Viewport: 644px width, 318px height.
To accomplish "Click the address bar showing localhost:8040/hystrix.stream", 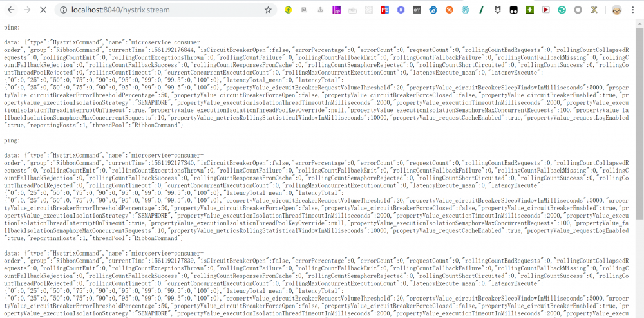I will pyautogui.click(x=164, y=10).
